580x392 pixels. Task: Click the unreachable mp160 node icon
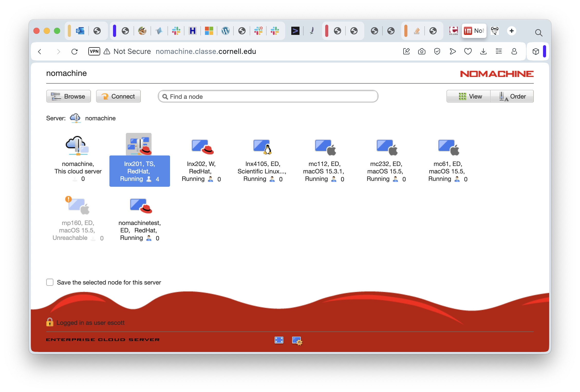tap(78, 206)
